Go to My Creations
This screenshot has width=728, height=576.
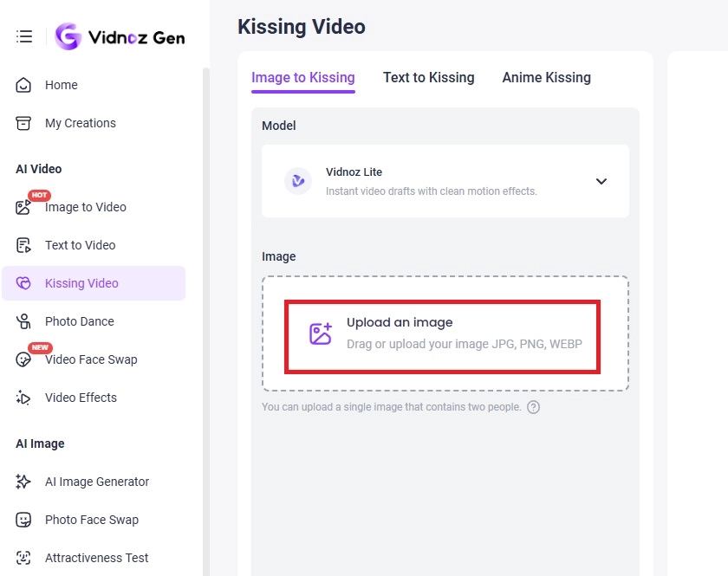pyautogui.click(x=80, y=123)
